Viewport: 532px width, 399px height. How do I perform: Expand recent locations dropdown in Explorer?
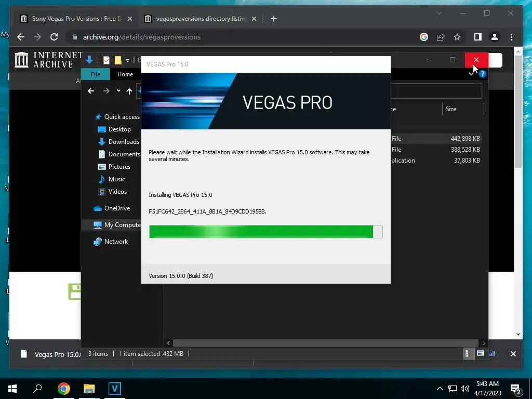(118, 91)
